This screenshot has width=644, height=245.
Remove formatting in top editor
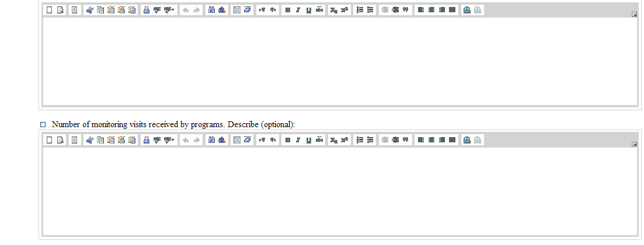247,10
